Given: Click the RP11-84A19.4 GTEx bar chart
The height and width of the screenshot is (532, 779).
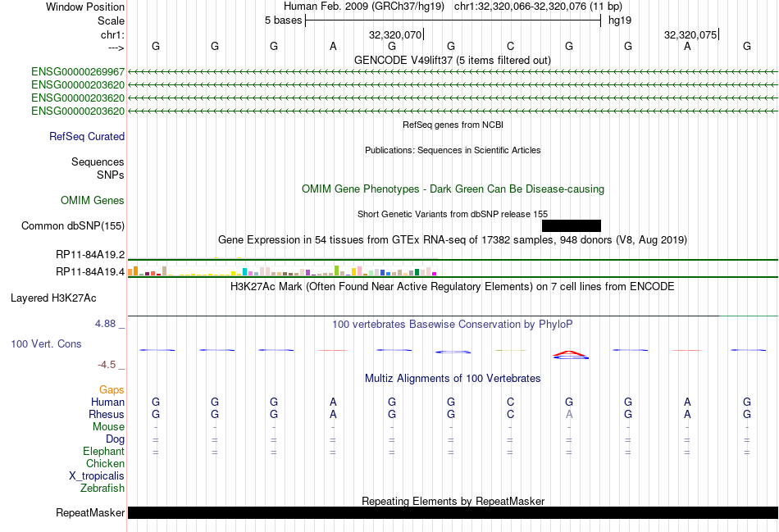Looking at the screenshot, I should click(x=282, y=271).
